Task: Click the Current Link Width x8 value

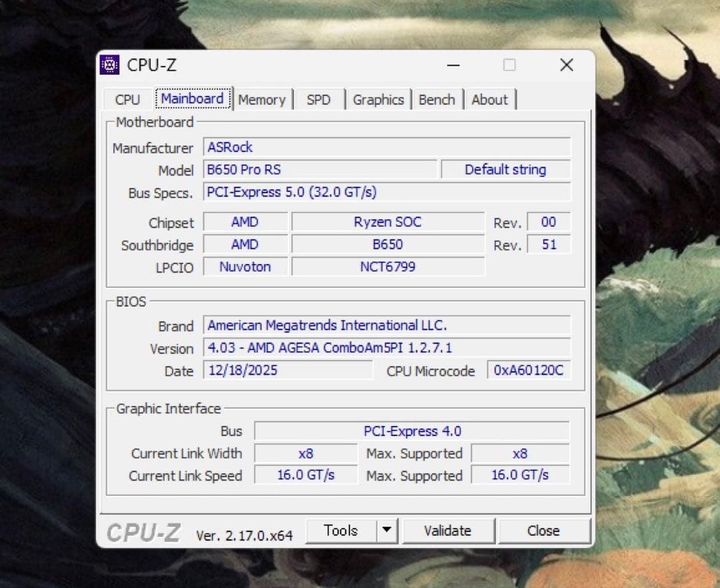Action: [x=306, y=453]
